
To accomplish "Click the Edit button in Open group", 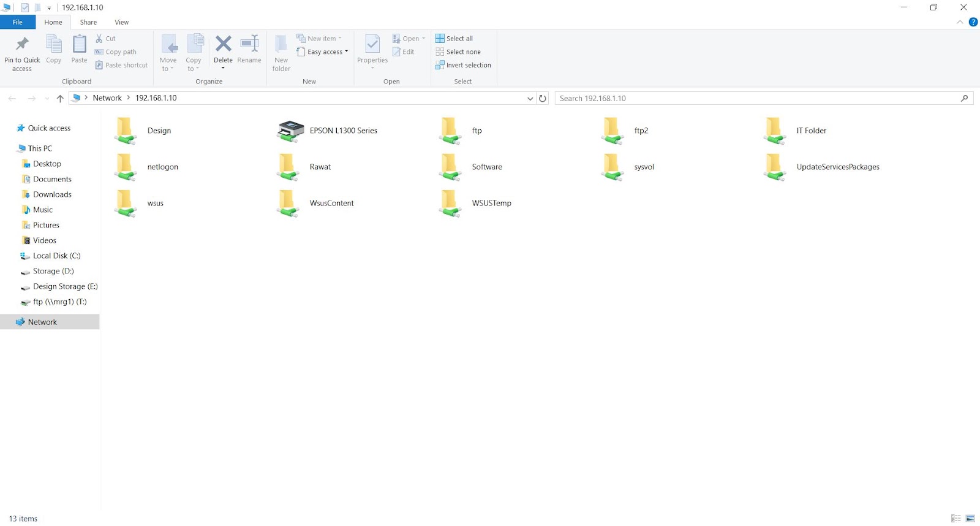I will click(x=404, y=52).
